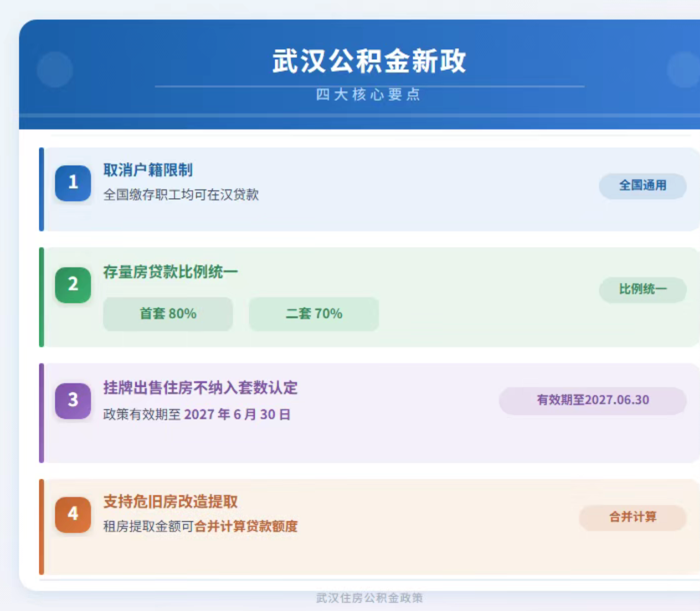Enable the 合并计算 tag
Screen dimensions: 700x611
633,518
